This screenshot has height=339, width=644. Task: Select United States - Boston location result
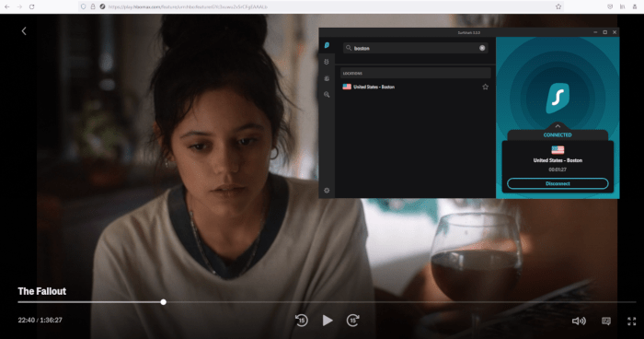[x=416, y=87]
